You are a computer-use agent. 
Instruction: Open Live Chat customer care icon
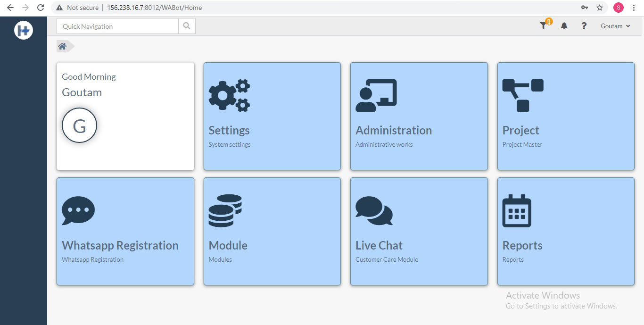click(x=374, y=211)
